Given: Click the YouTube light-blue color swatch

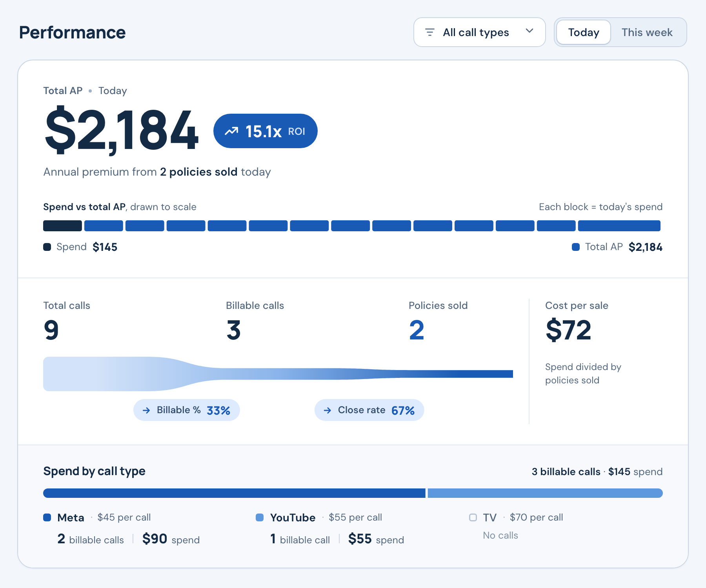Looking at the screenshot, I should pyautogui.click(x=260, y=517).
